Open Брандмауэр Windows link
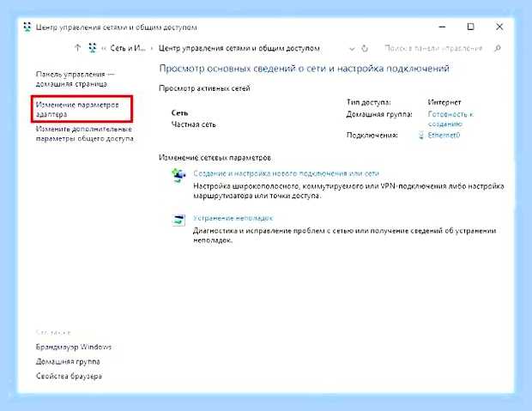Viewport: 532px width, 411px height. [74, 347]
